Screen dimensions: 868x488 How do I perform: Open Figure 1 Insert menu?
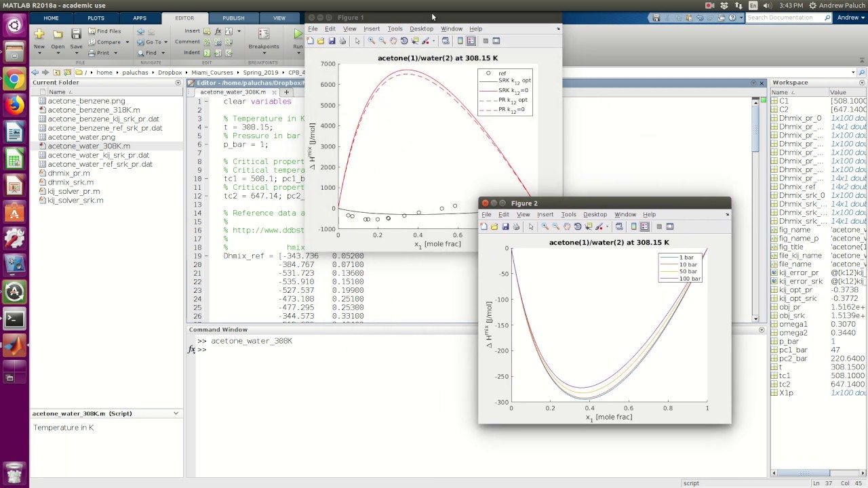click(x=372, y=29)
